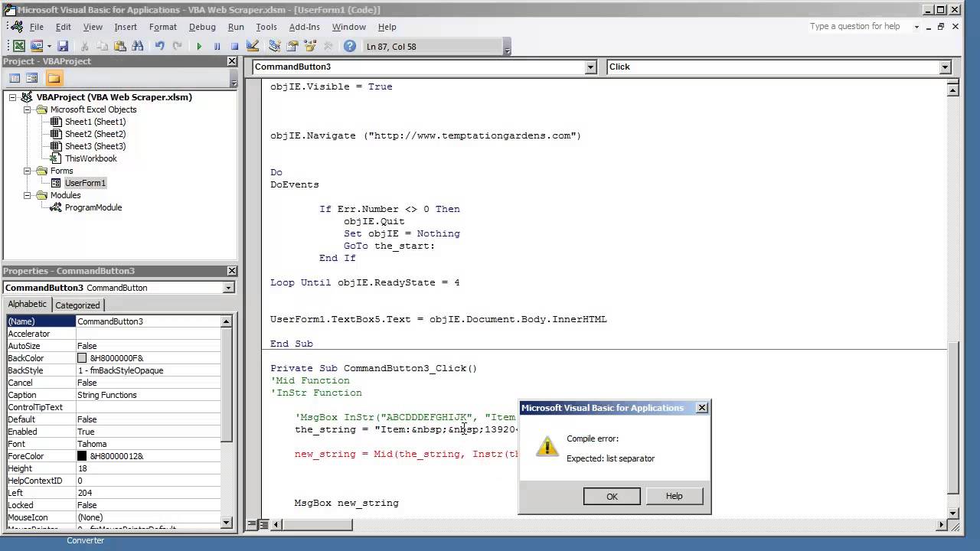Image resolution: width=980 pixels, height=551 pixels.
Task: Close the compile error dialog
Action: click(701, 408)
